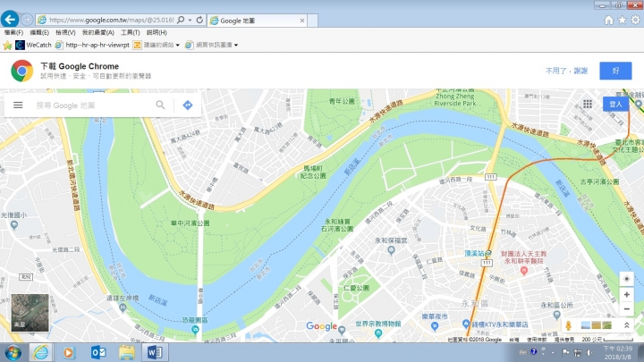This screenshot has width=644, height=362.
Task: Open the imagery photo thumbnails strip
Action: coord(597,325)
